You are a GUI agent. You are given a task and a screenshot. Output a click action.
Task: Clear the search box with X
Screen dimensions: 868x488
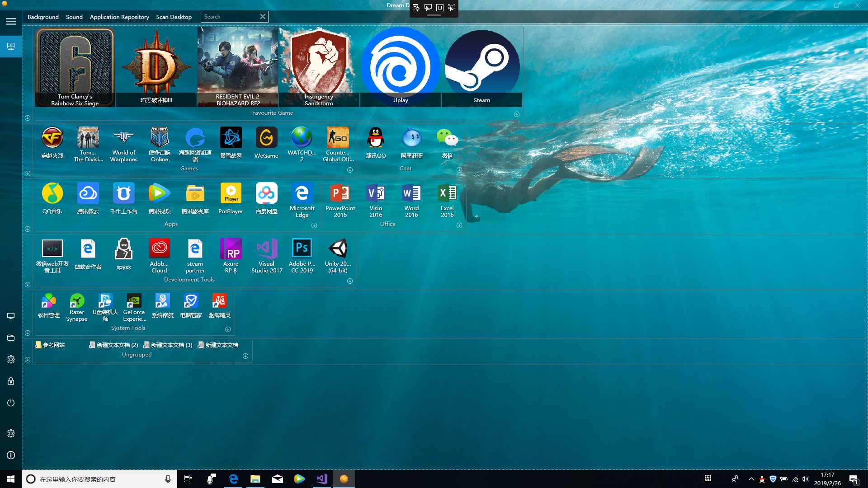(x=263, y=17)
